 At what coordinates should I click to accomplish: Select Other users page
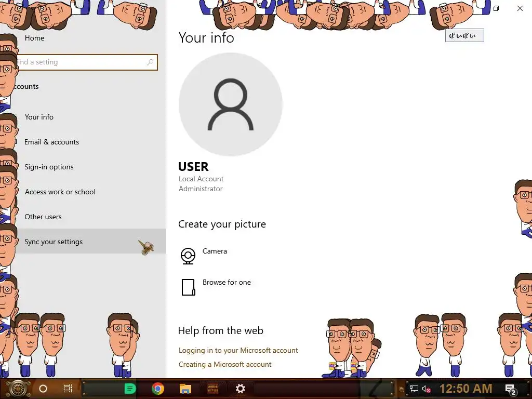[x=43, y=217]
